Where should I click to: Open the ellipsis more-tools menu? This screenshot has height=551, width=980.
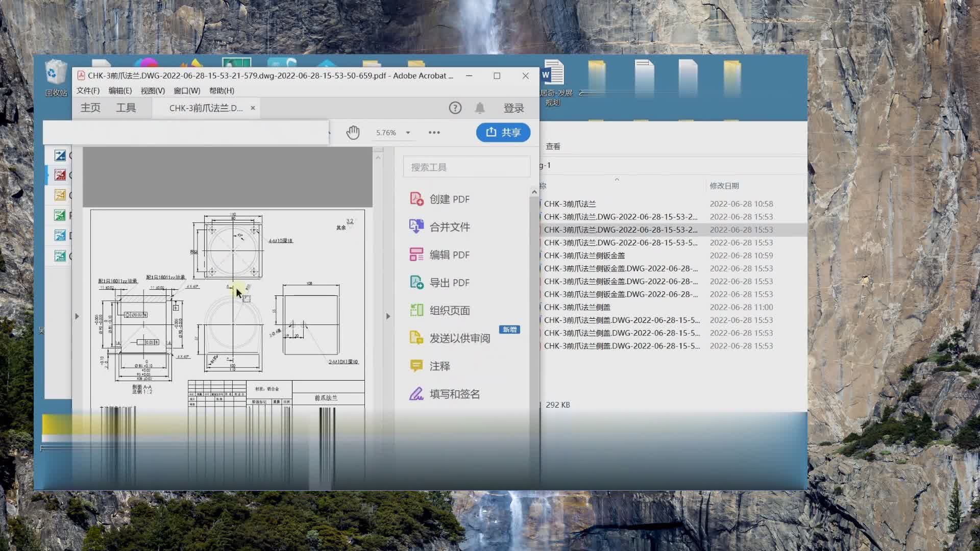[x=434, y=132]
